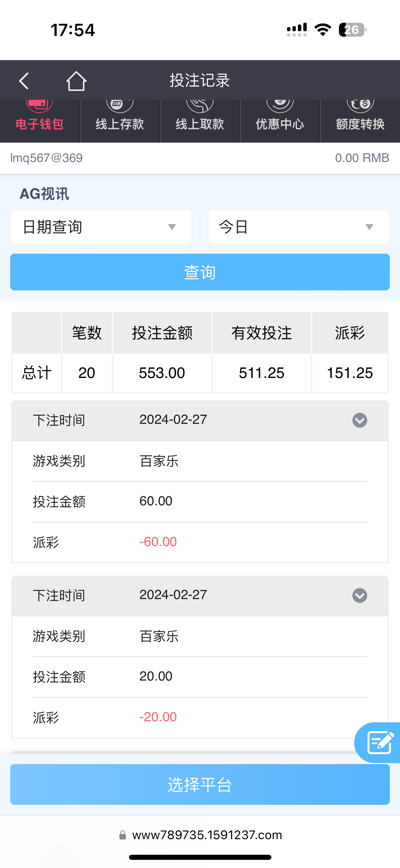The image size is (400, 868).
Task: Tap the 有效投注 column header
Action: [262, 333]
